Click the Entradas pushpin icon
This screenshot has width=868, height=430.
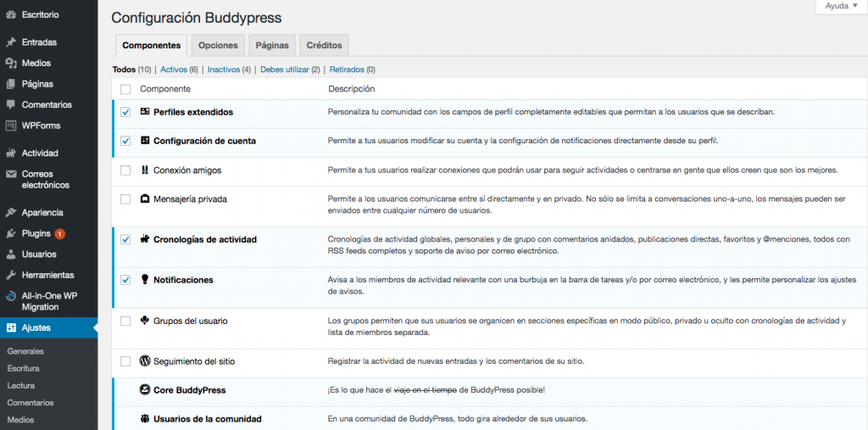(x=11, y=42)
